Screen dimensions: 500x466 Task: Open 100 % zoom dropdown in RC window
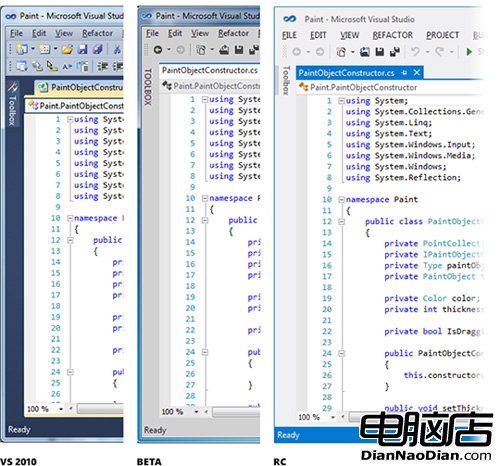[333, 417]
